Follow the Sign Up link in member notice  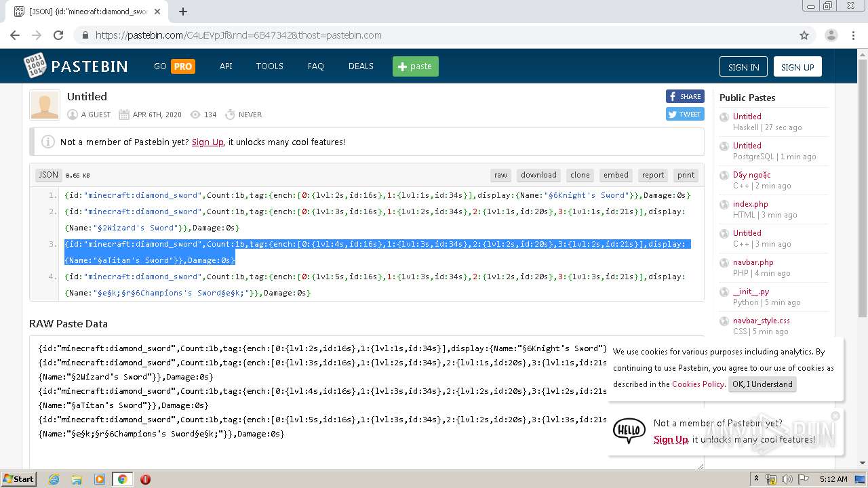pyautogui.click(x=208, y=142)
